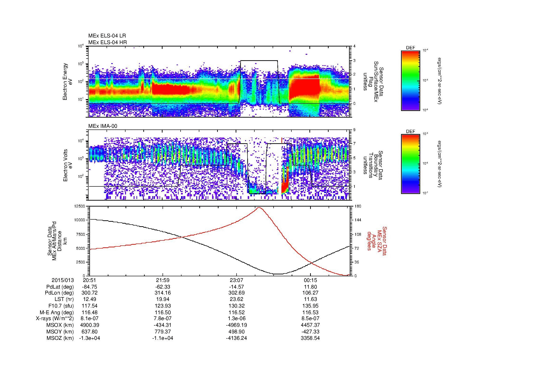The image size is (555, 392).
Task: Click the 'MSOZ (km)' row label
Action: (x=60, y=338)
